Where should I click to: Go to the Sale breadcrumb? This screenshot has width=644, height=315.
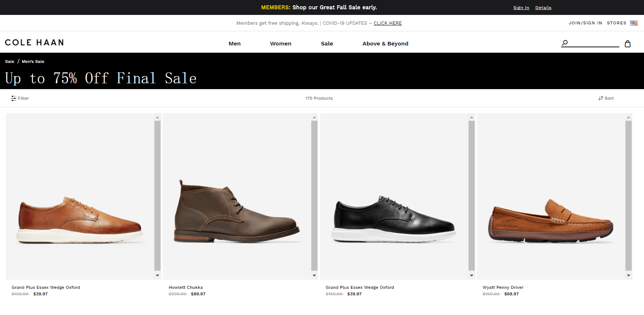tap(10, 61)
